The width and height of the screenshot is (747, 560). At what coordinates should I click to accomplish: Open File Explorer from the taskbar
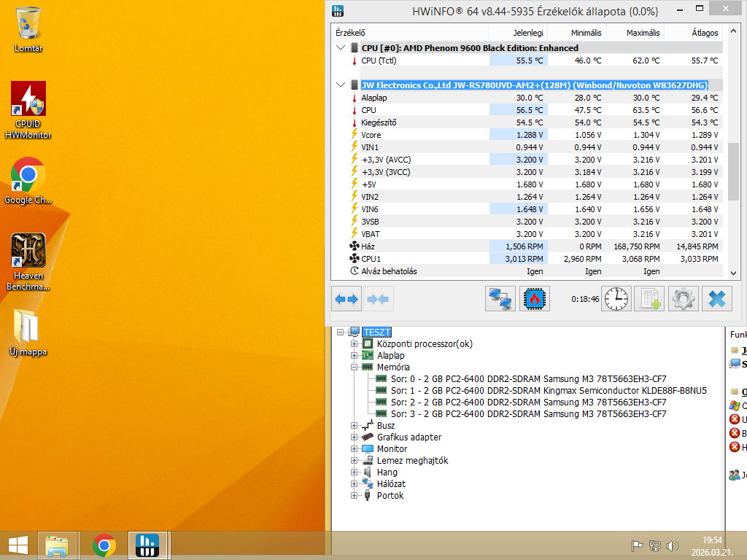coord(57,545)
